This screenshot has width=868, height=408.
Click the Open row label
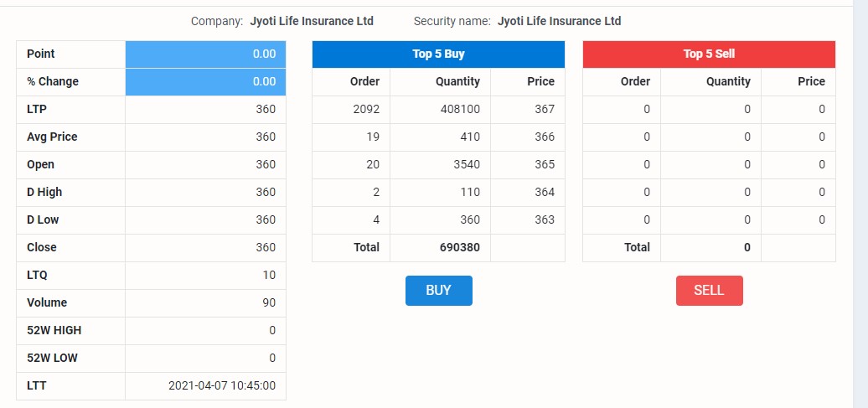tap(40, 164)
